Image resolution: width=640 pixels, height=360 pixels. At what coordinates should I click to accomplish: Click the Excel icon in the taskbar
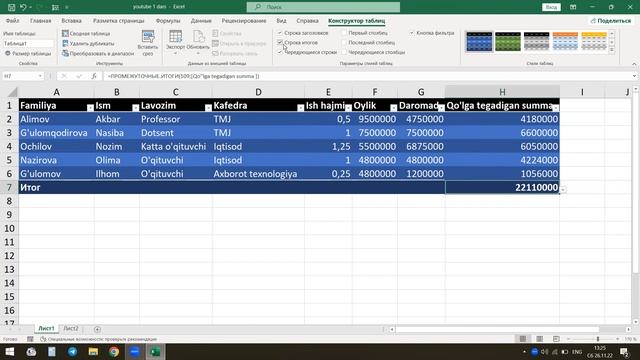(x=155, y=351)
